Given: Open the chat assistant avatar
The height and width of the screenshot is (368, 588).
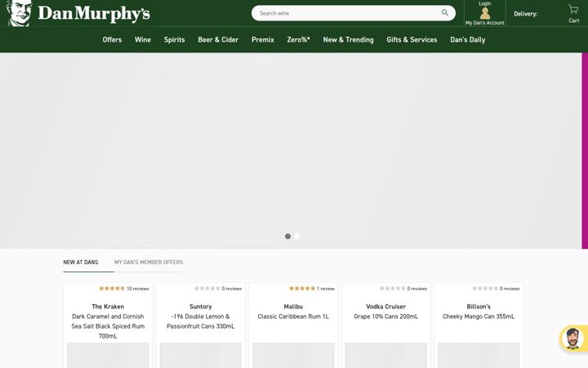Looking at the screenshot, I should (572, 338).
